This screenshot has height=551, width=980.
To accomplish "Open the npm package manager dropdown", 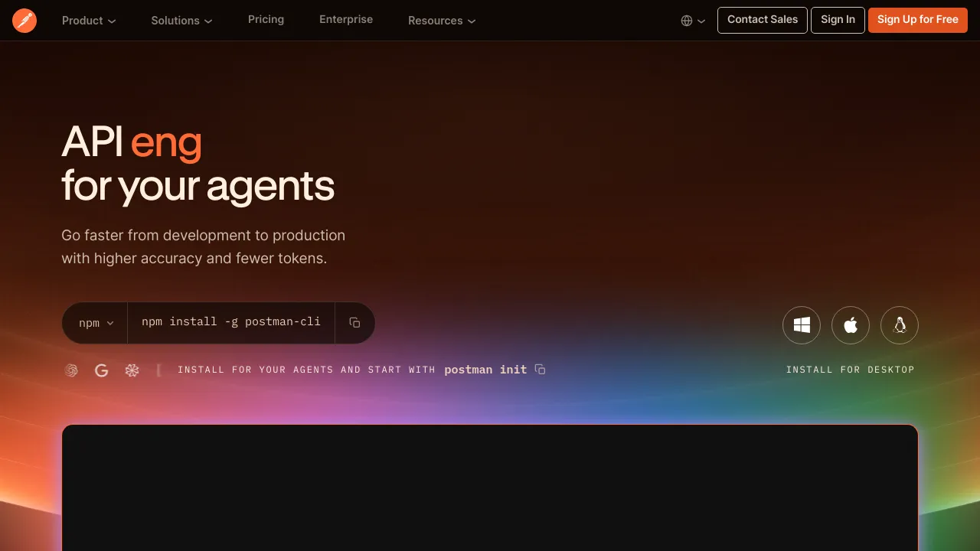I will [x=96, y=323].
